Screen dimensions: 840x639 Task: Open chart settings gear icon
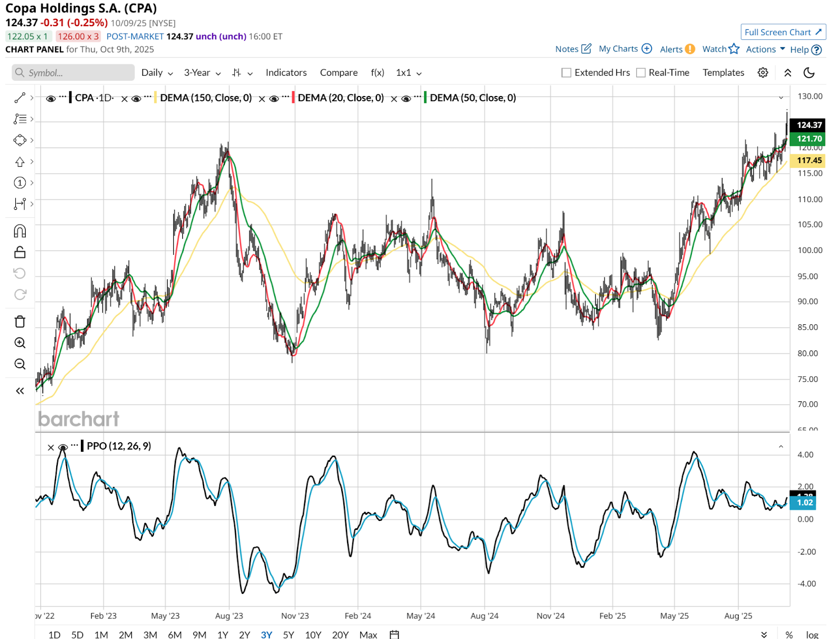pos(763,72)
